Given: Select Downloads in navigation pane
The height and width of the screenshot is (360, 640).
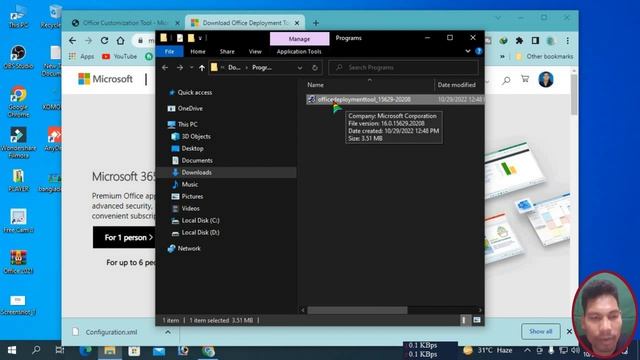Looking at the screenshot, I should click(196, 172).
